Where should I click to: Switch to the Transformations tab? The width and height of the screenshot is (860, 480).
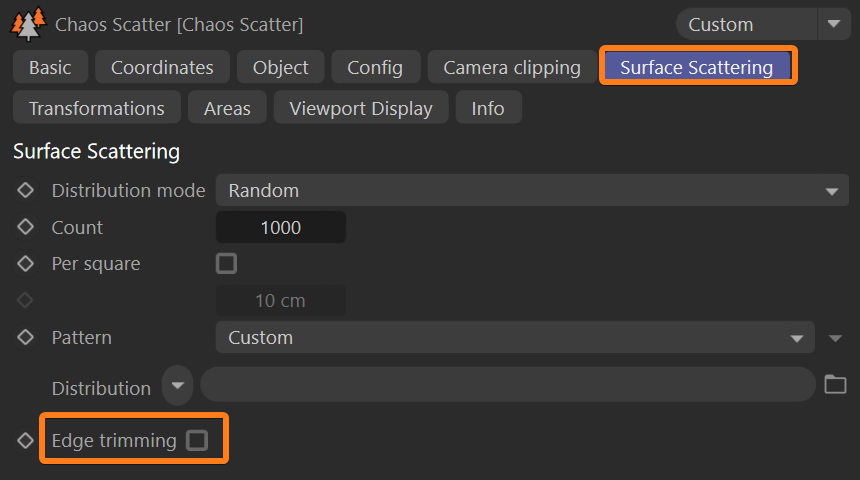point(96,108)
